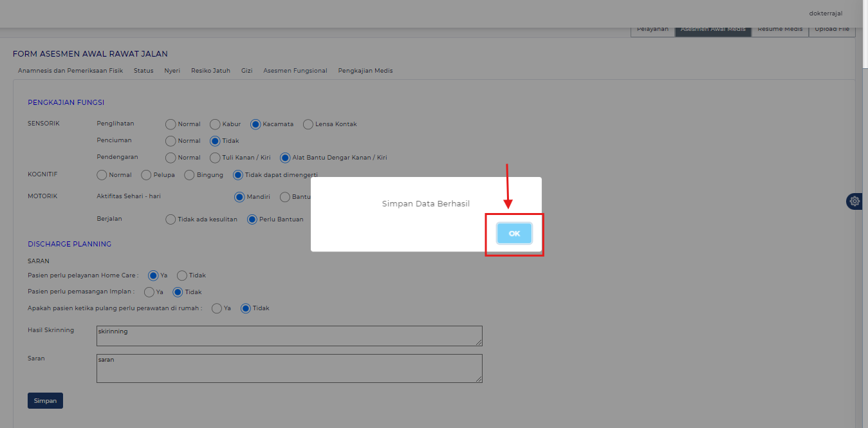Screen dimensions: 868x428
Task: Click OK in the success dialog
Action: (x=514, y=234)
